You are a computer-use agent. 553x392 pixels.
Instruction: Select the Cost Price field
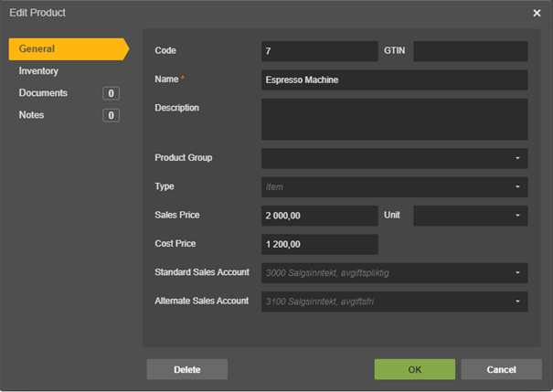(x=319, y=245)
